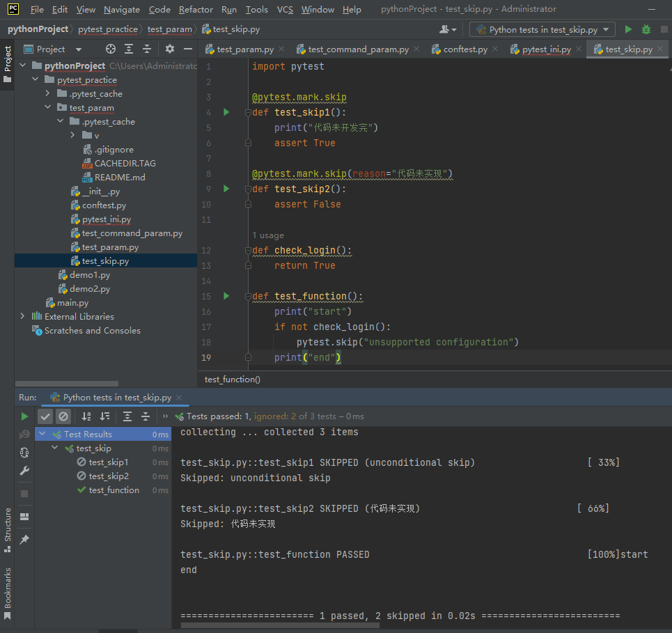
Task: Select test_function result entry
Action: pos(114,490)
